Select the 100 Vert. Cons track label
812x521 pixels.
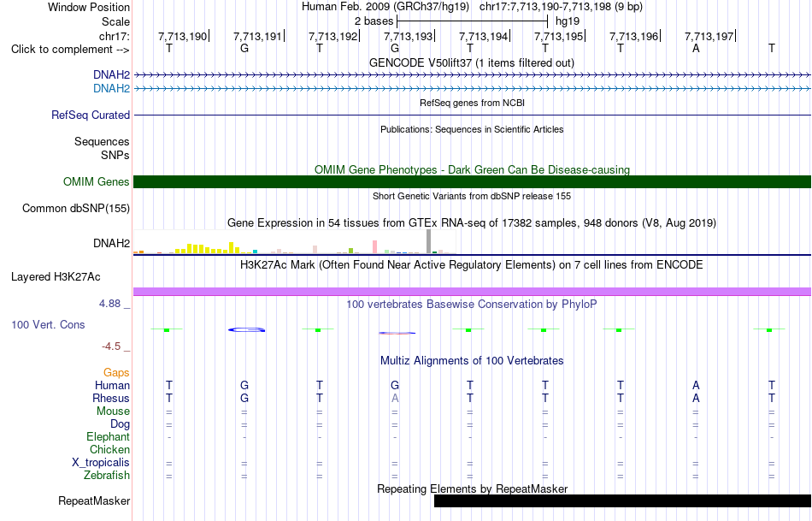pos(48,325)
